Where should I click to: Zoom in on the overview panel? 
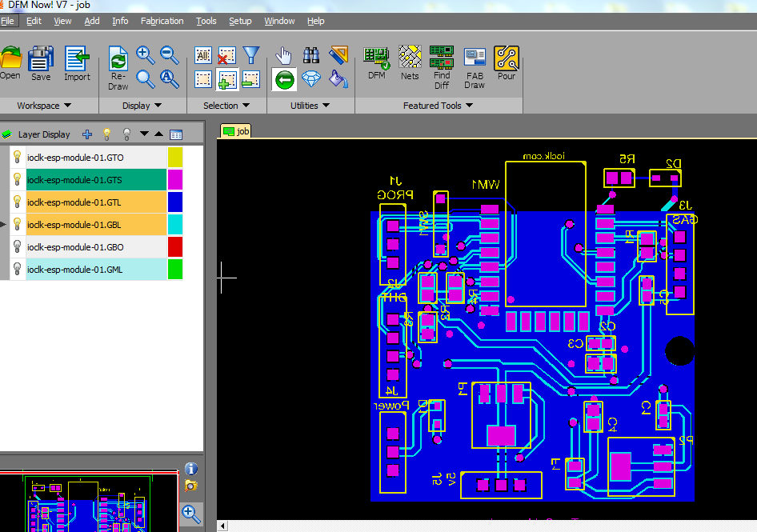(x=191, y=514)
